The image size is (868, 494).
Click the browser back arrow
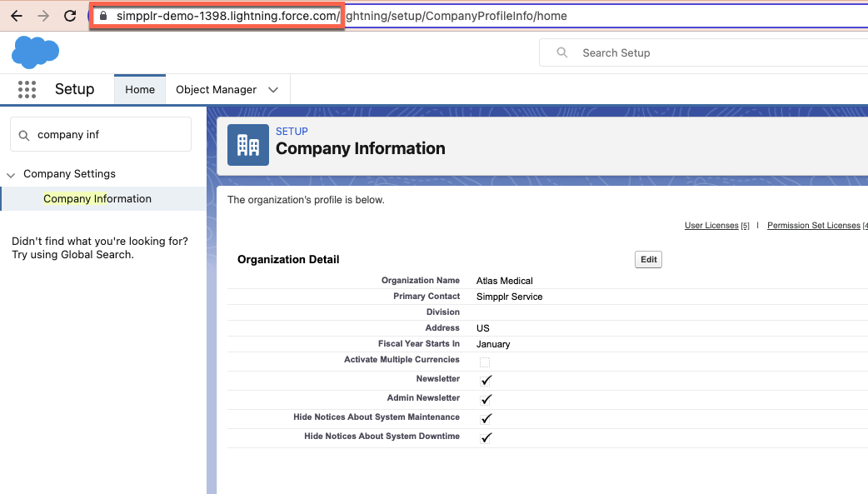pos(15,15)
